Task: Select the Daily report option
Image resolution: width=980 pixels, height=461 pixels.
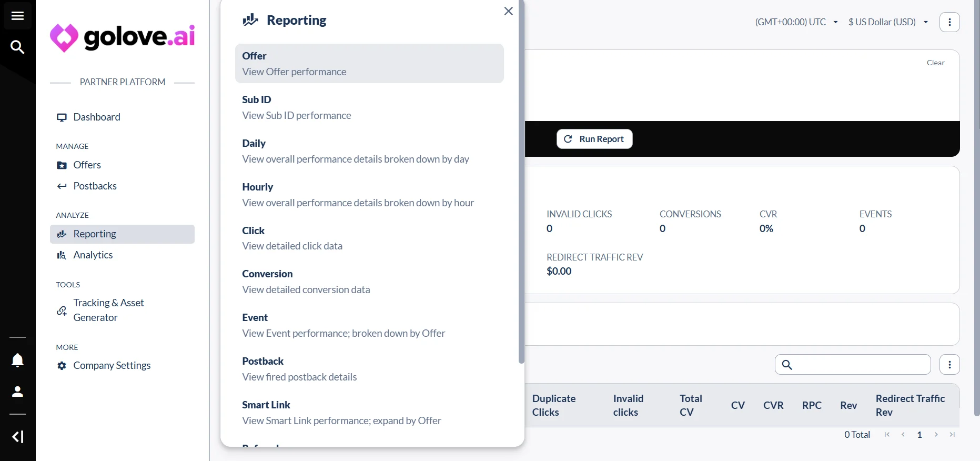Action: pyautogui.click(x=369, y=151)
